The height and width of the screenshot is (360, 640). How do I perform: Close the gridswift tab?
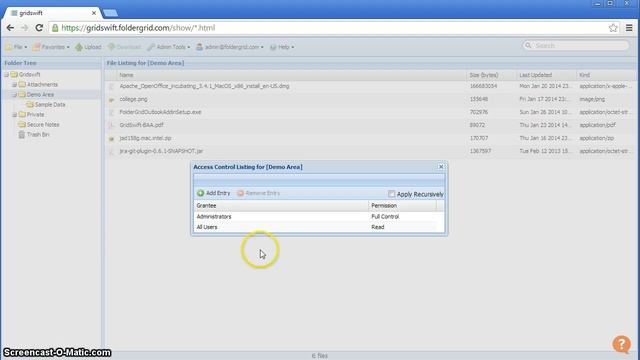coord(94,13)
